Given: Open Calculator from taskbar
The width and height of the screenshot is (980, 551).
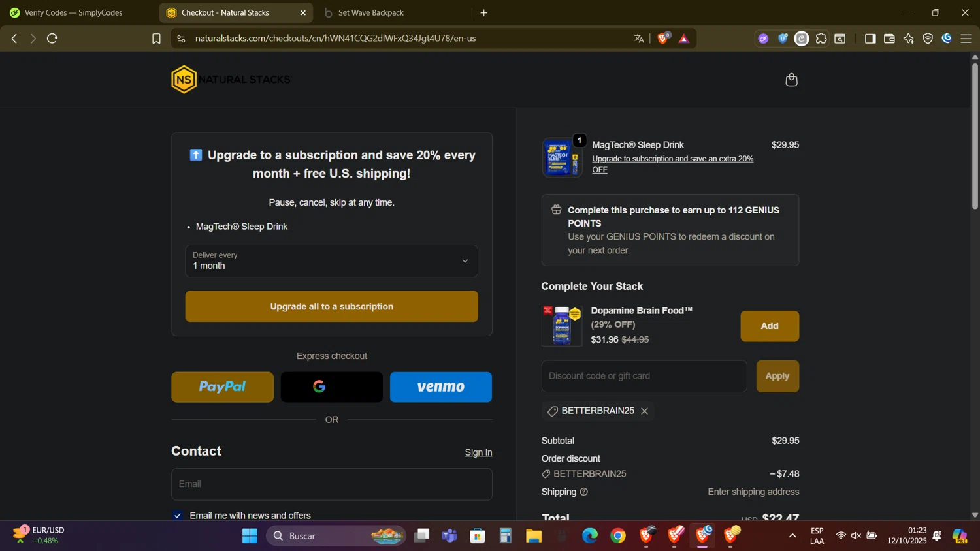Looking at the screenshot, I should (x=506, y=536).
